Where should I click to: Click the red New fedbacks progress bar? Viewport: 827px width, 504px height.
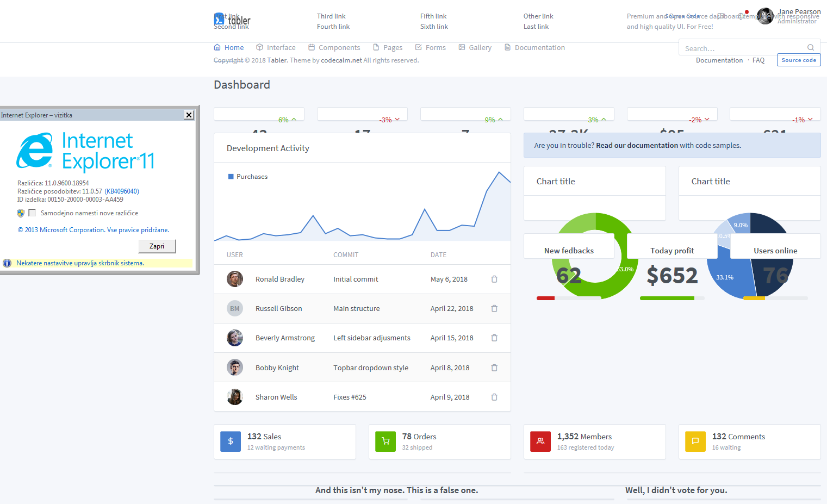click(x=545, y=298)
